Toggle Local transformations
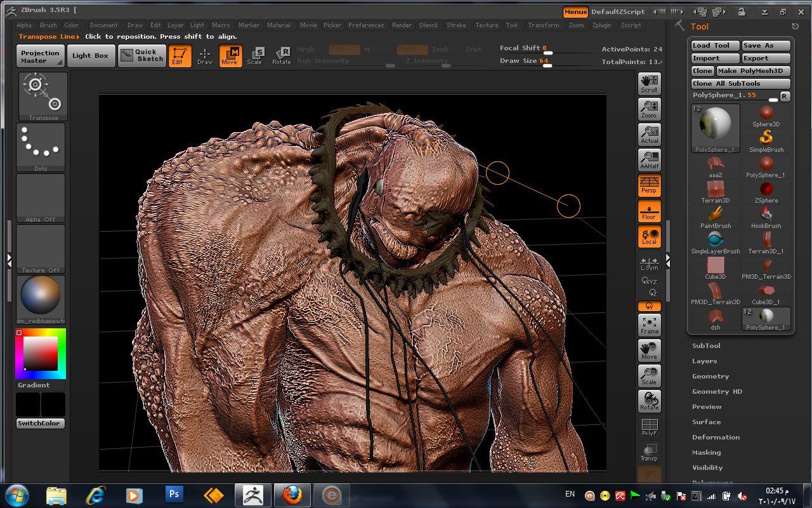 pyautogui.click(x=649, y=237)
